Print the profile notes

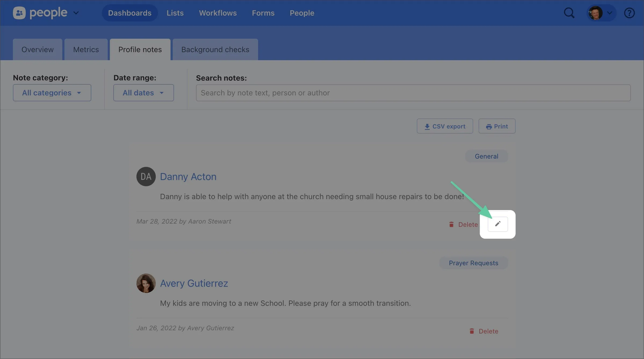point(497,126)
